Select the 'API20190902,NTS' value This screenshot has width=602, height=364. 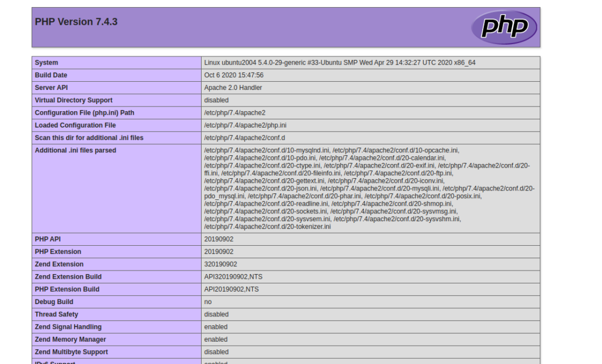(x=232, y=289)
